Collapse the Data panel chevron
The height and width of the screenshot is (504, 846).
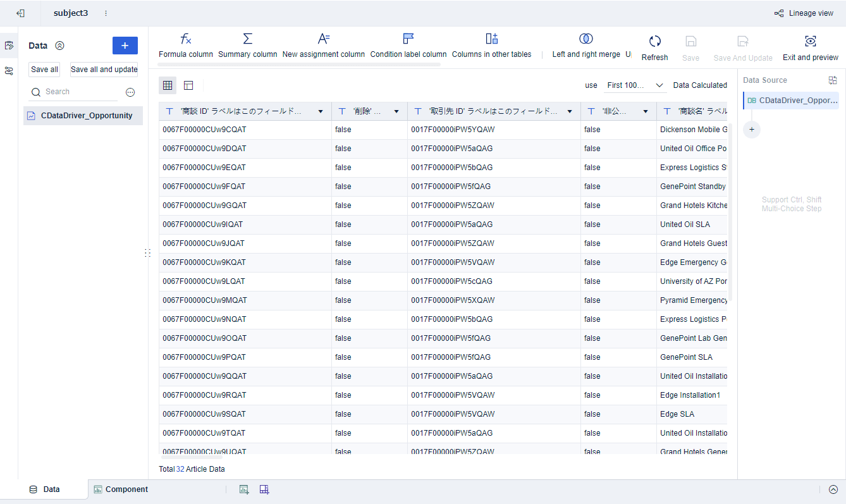(x=59, y=46)
